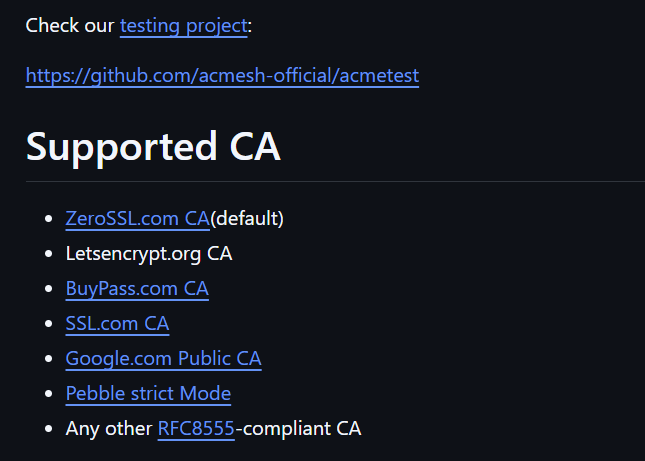Open the ZeroSSL.com CA link

[x=138, y=218]
